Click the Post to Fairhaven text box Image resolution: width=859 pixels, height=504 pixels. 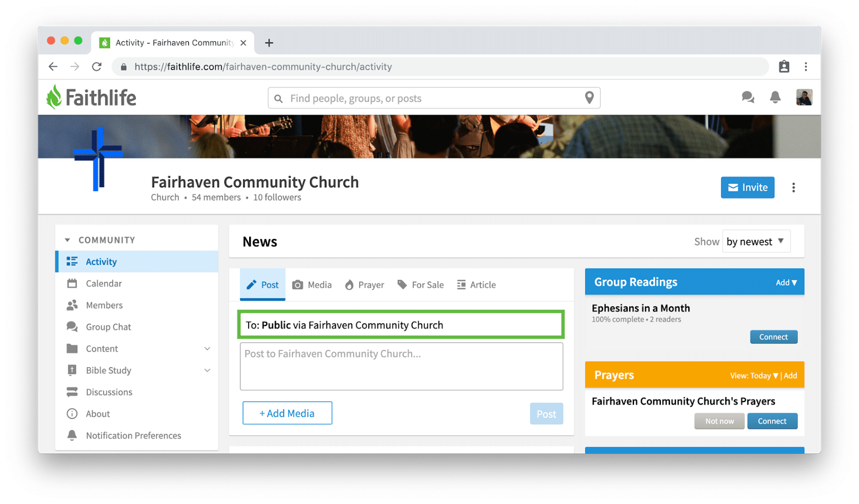point(401,366)
